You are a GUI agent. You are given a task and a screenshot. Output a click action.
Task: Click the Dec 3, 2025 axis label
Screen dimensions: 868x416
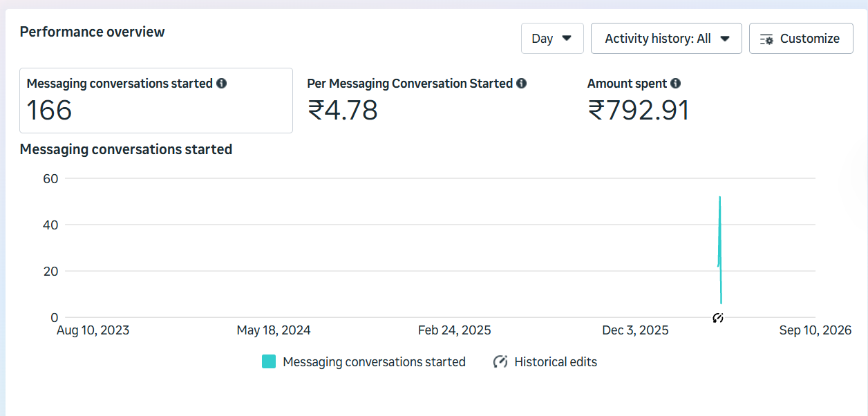pos(635,330)
